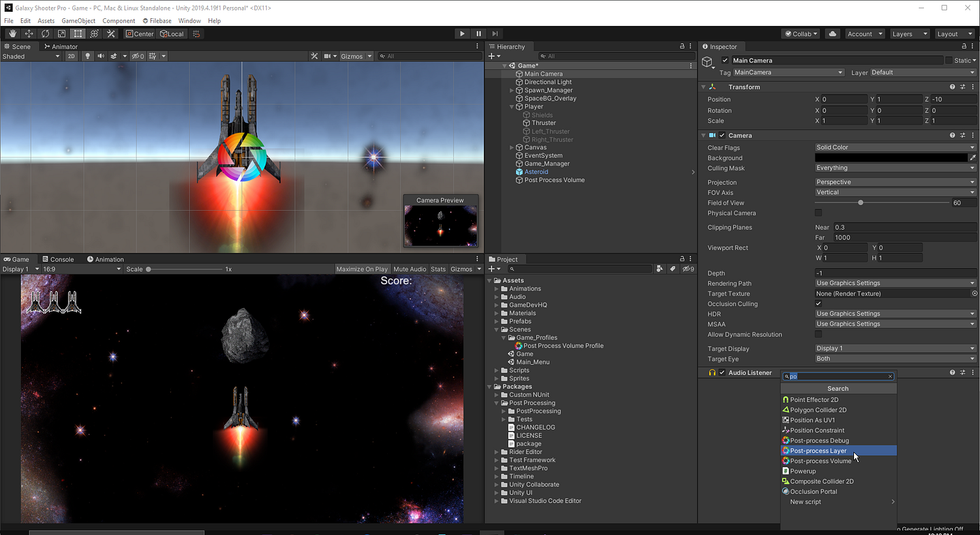Click search by label icon in Project
The height and width of the screenshot is (535, 980).
point(672,269)
